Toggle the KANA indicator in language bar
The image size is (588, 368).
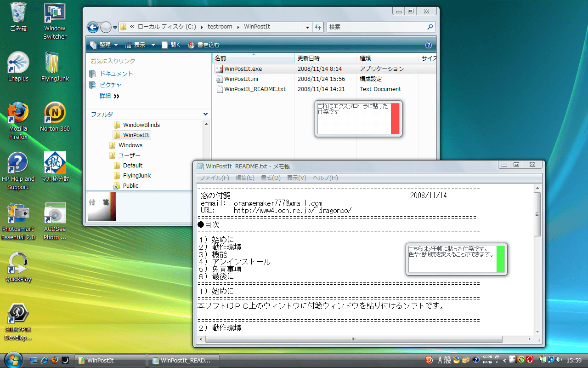(x=487, y=362)
